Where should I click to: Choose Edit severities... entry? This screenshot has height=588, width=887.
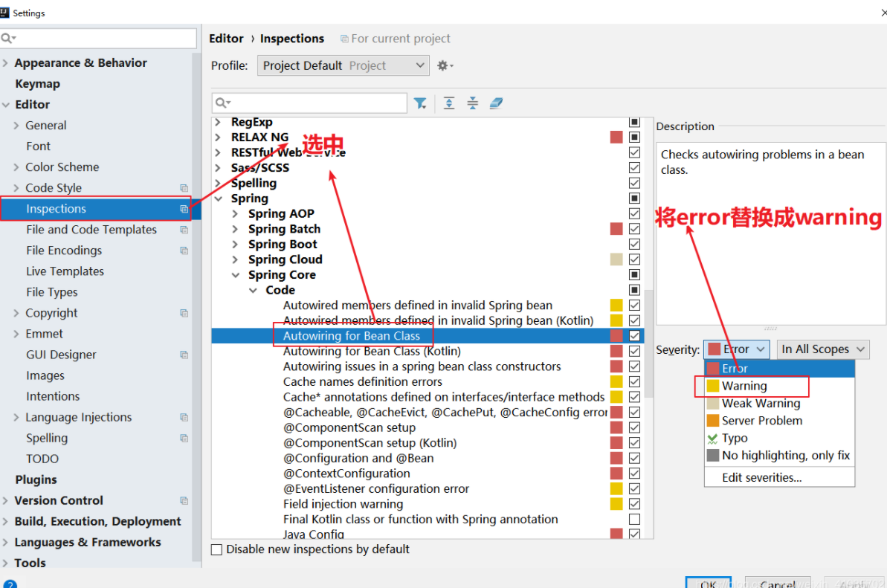(779, 478)
